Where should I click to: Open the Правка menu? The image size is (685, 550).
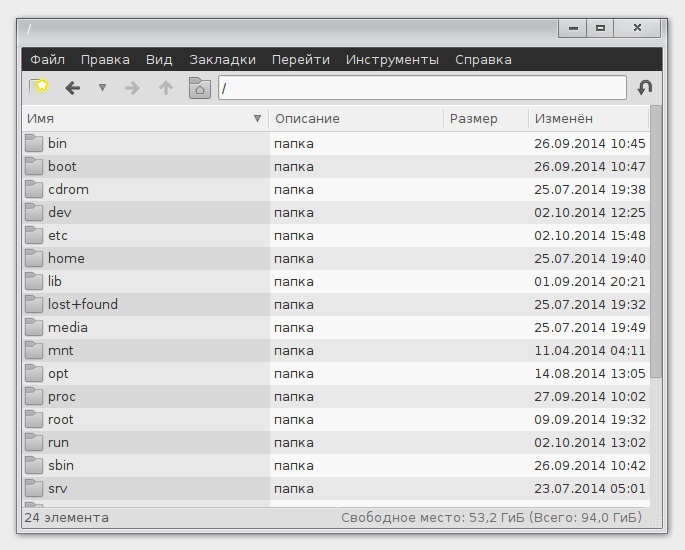[105, 59]
